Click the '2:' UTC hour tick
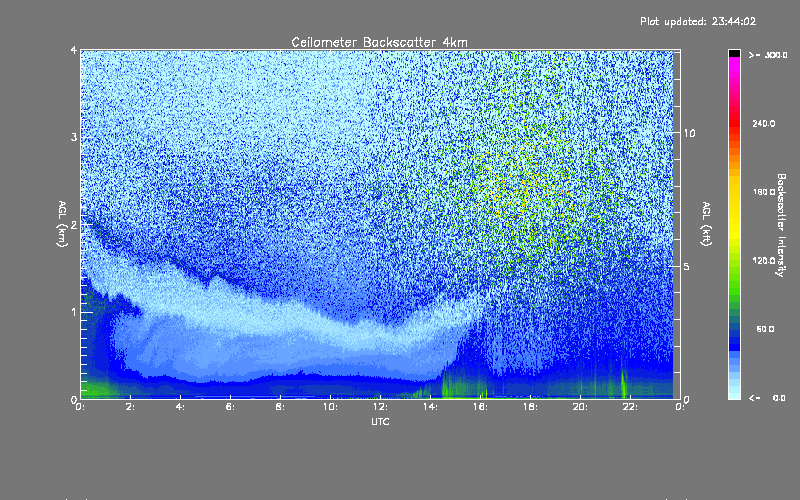 [x=131, y=407]
